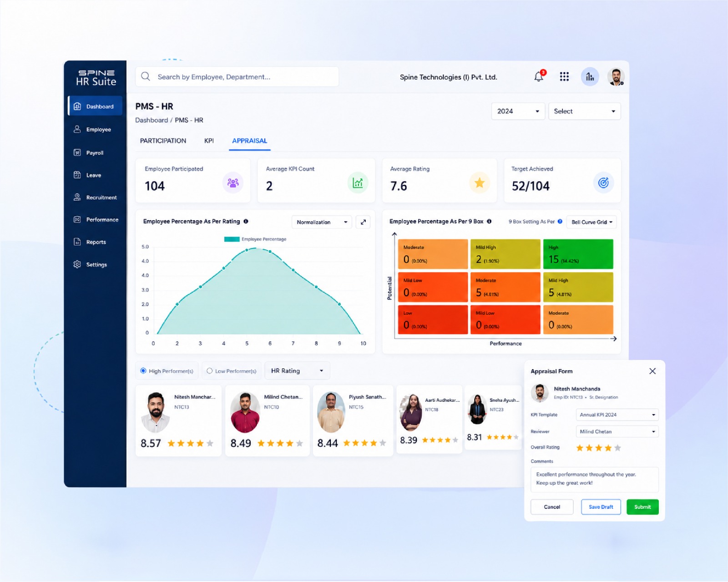
Task: Click Nitesh Manchanda's photo in Appraisal Form
Action: click(x=540, y=393)
